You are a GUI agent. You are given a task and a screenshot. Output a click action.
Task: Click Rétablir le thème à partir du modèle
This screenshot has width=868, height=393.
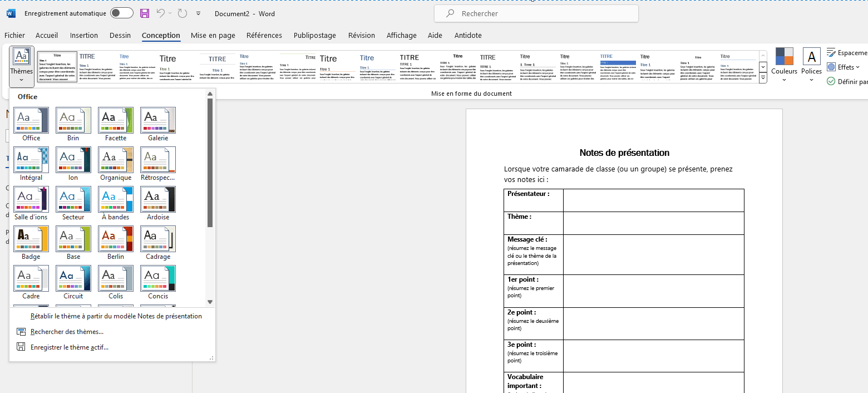(116, 316)
